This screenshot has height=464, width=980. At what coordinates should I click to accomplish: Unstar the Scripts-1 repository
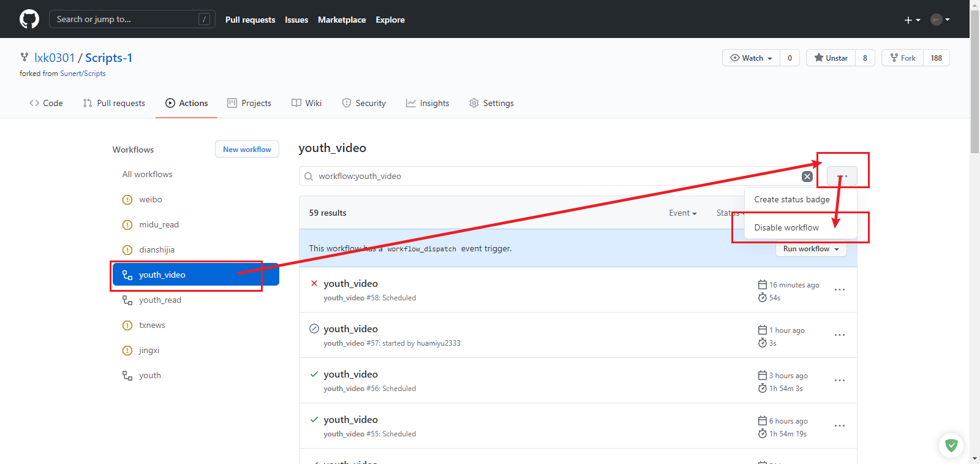(831, 58)
